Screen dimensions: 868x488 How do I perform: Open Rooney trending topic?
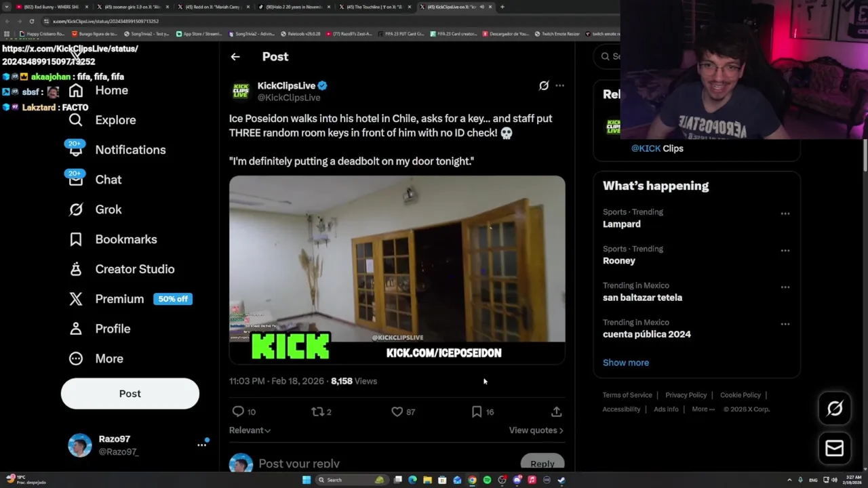coord(619,261)
